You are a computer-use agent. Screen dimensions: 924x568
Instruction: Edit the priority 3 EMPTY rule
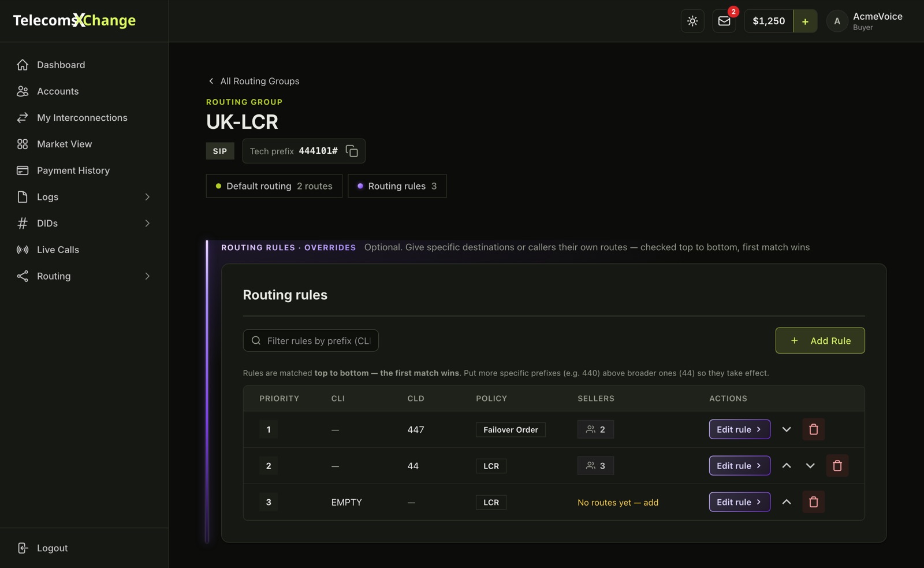pyautogui.click(x=740, y=502)
